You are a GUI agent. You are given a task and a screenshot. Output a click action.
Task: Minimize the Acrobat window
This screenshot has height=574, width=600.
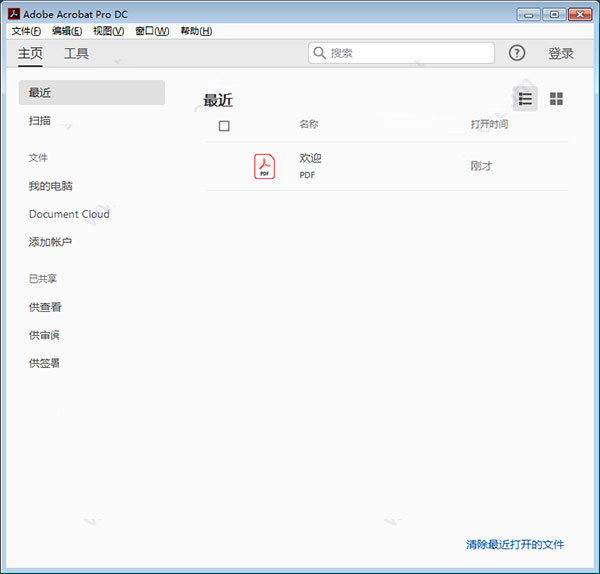(528, 15)
